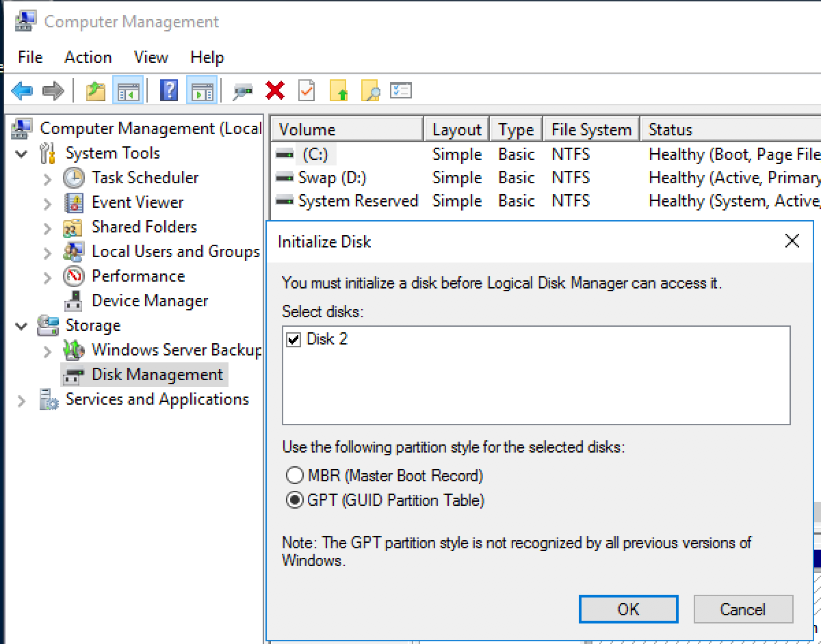
Task: Uncheck the Disk 2 checkbox
Action: (x=294, y=340)
